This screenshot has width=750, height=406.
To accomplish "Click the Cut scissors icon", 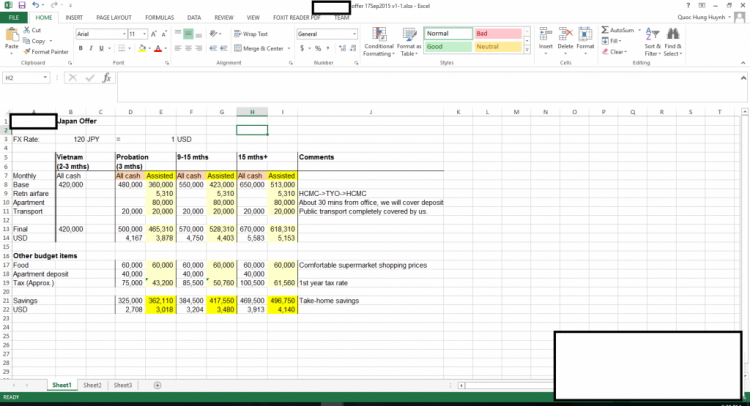I will [x=27, y=30].
